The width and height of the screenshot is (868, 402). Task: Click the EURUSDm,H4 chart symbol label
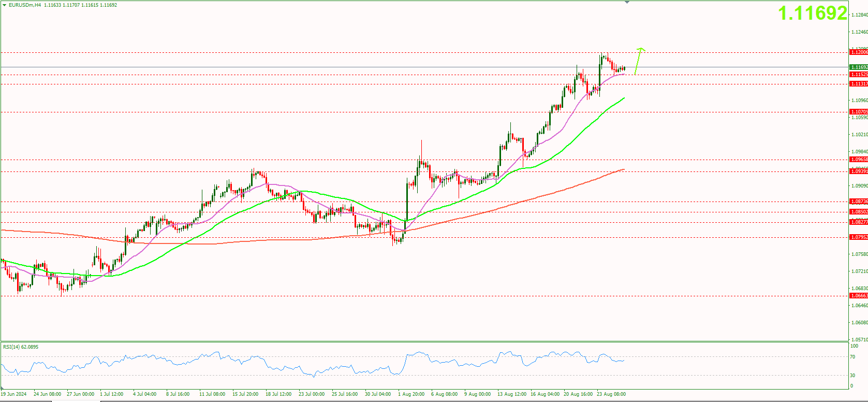coord(25,5)
